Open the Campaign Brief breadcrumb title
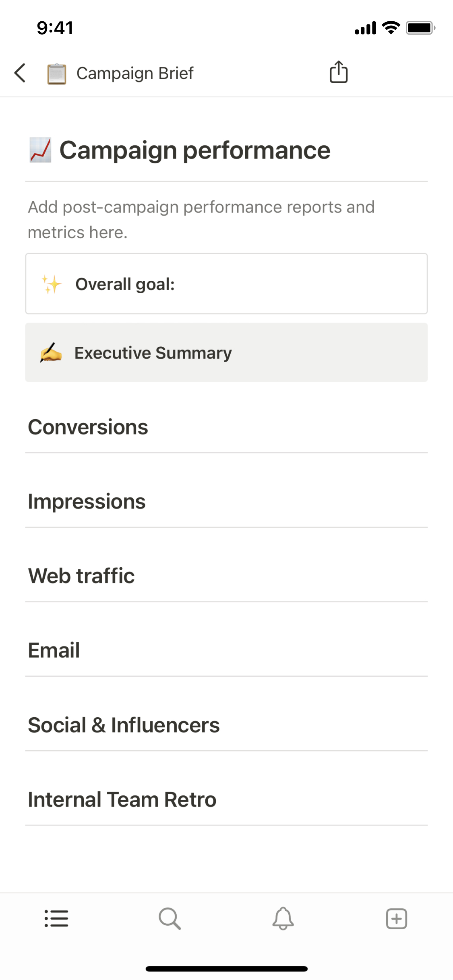 click(x=135, y=73)
